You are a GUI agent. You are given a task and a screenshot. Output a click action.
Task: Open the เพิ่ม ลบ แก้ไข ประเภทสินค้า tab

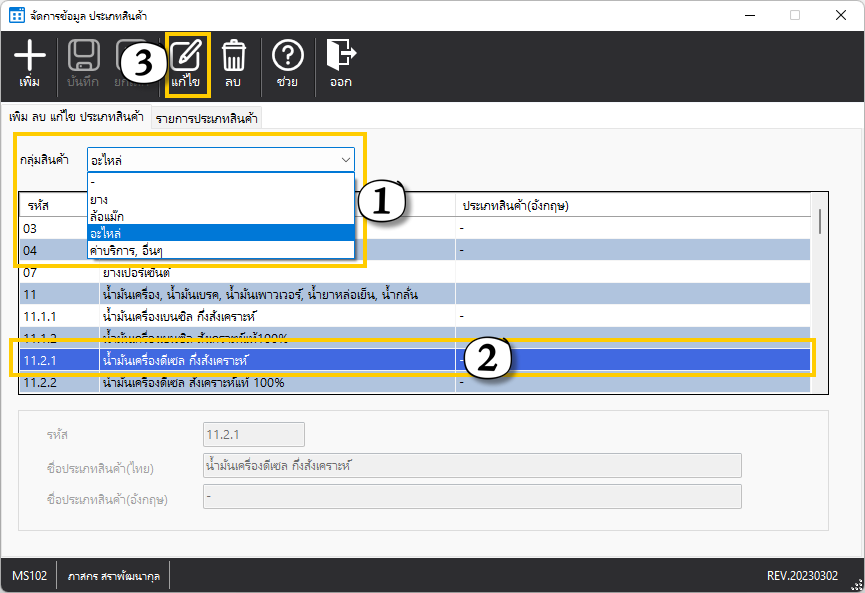(76, 117)
